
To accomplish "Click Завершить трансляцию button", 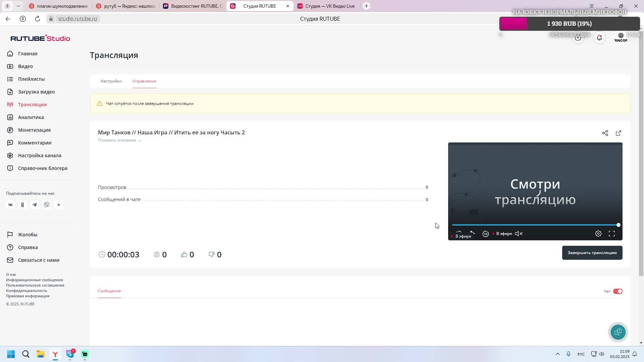I will [592, 253].
